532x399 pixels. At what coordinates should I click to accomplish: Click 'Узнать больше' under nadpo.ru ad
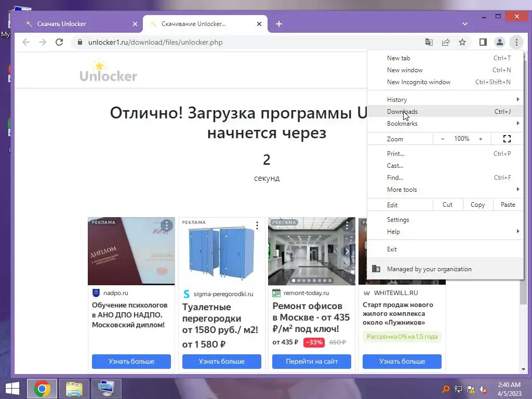coord(131,362)
